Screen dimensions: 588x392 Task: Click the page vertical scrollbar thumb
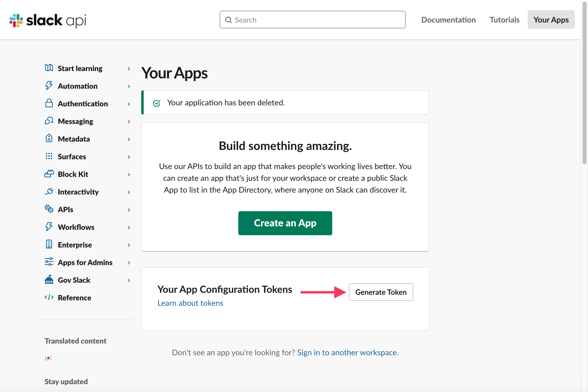pos(584,83)
